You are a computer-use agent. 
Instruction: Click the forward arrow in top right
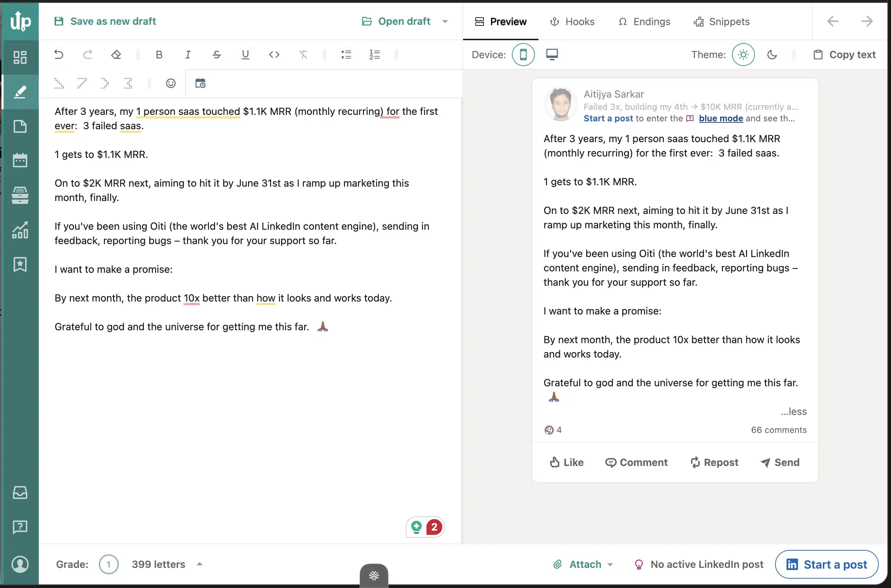tap(867, 22)
